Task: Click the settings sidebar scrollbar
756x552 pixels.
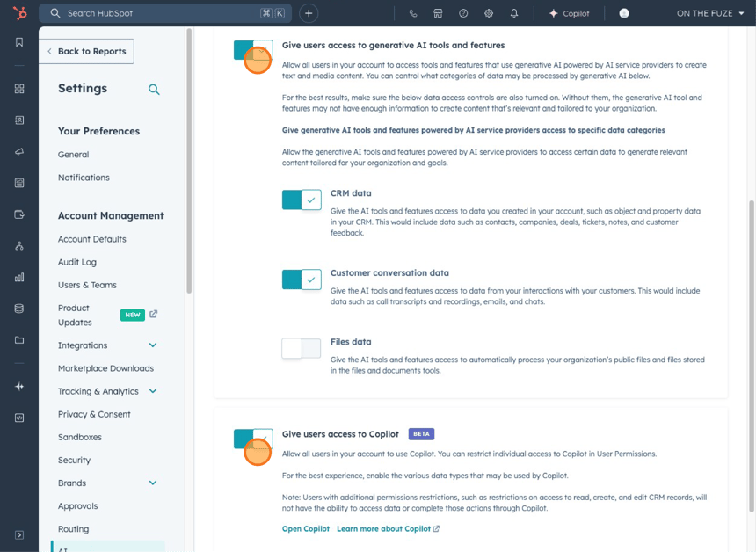Action: point(189,161)
